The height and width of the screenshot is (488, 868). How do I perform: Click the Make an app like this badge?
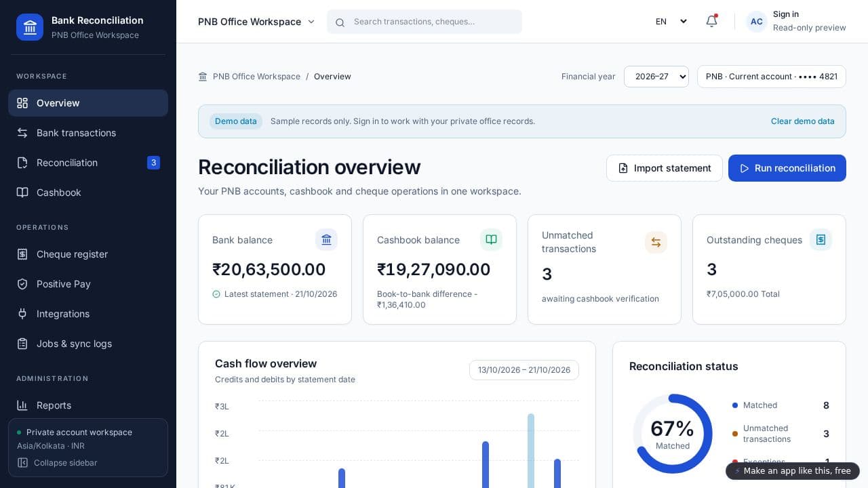pyautogui.click(x=793, y=471)
